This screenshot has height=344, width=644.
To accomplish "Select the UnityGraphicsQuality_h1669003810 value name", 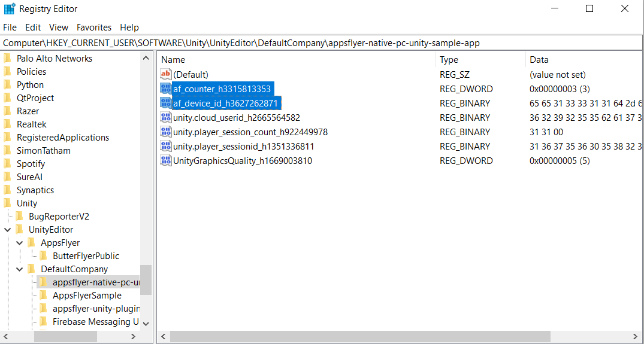I will [x=243, y=161].
